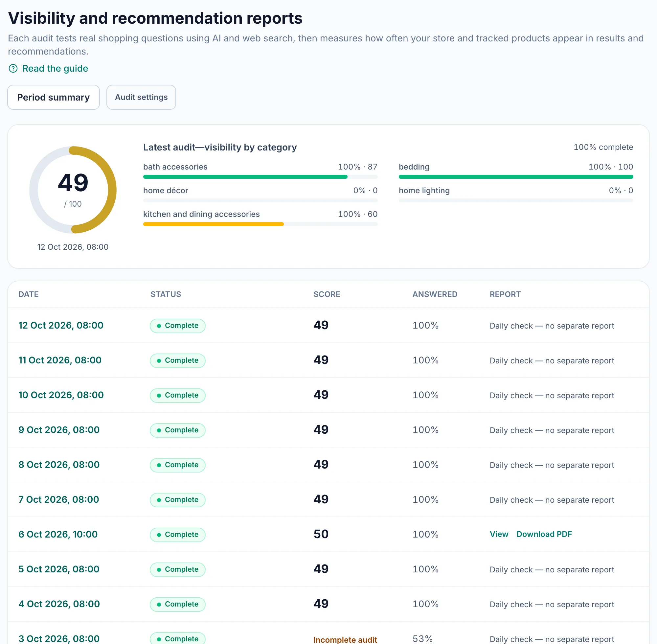Click the 53% answered value
657x644 pixels.
point(423,639)
